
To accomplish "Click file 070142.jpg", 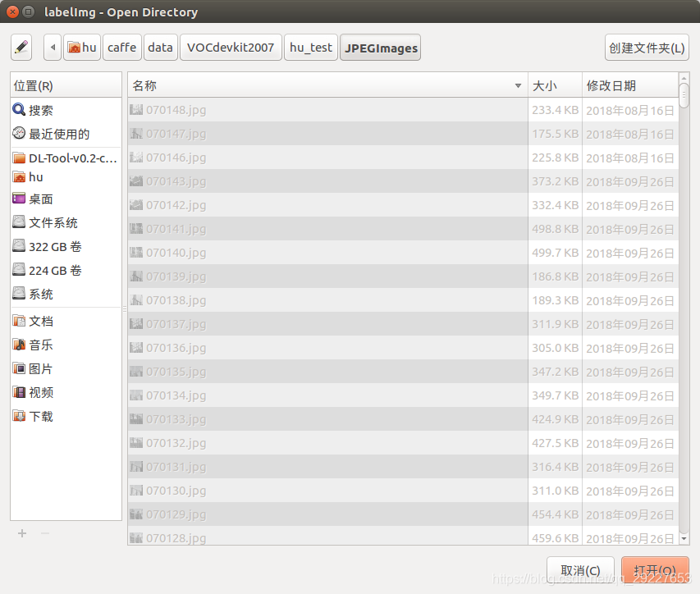I will pyautogui.click(x=327, y=205).
